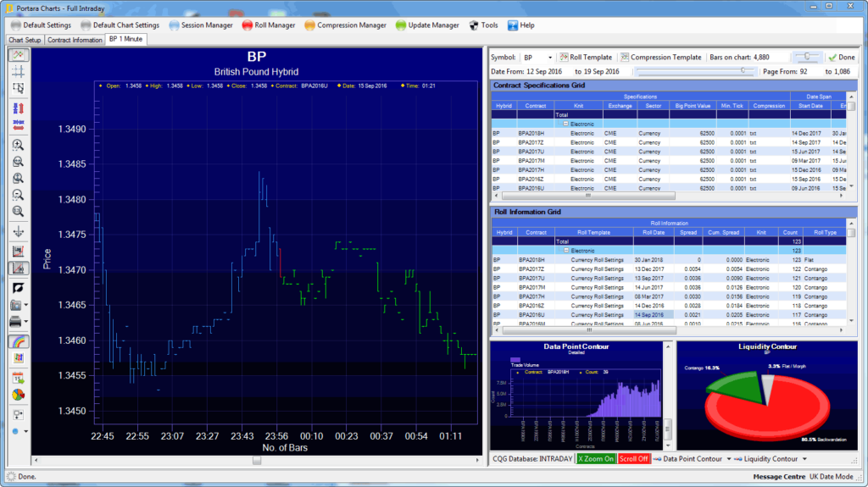Click the calendar date icon

pyautogui.click(x=19, y=379)
